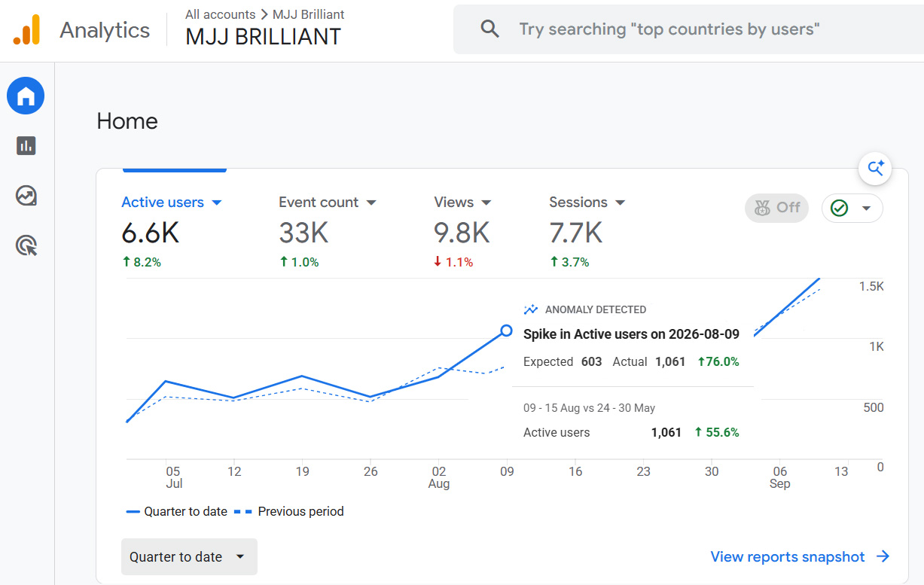Expand the Event count metric dropdown
Viewport: 924px width, 585px height.
pyautogui.click(x=371, y=203)
